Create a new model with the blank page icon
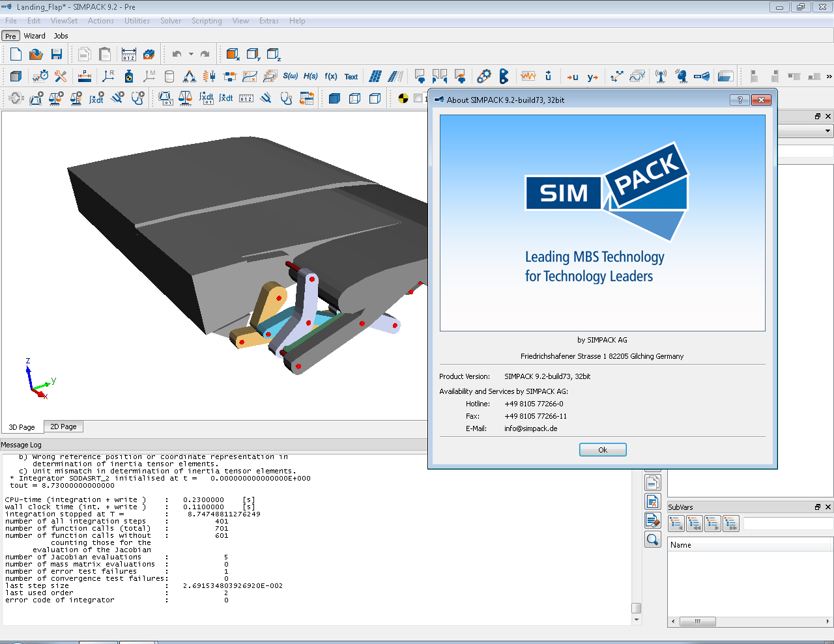 (x=16, y=54)
